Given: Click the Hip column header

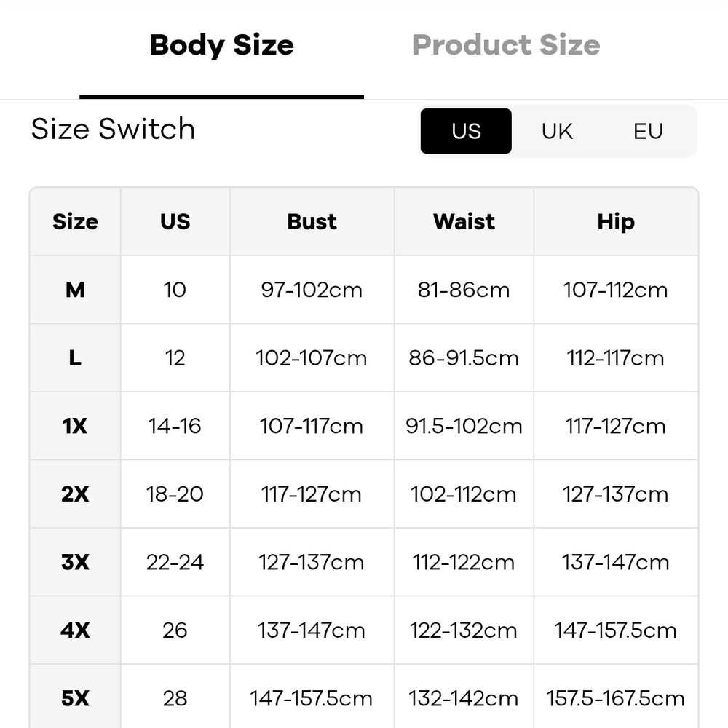Looking at the screenshot, I should (616, 221).
